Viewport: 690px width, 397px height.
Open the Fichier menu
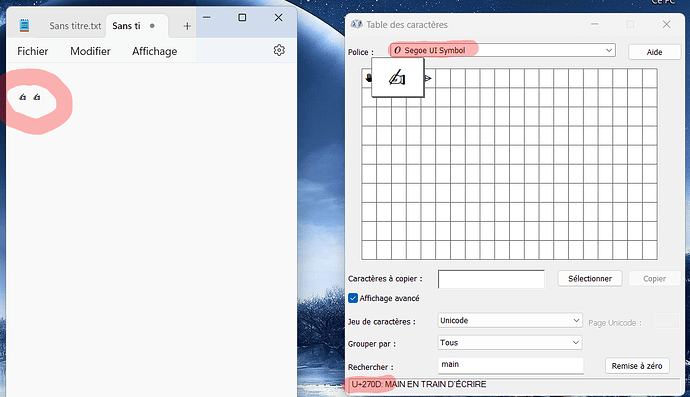33,51
